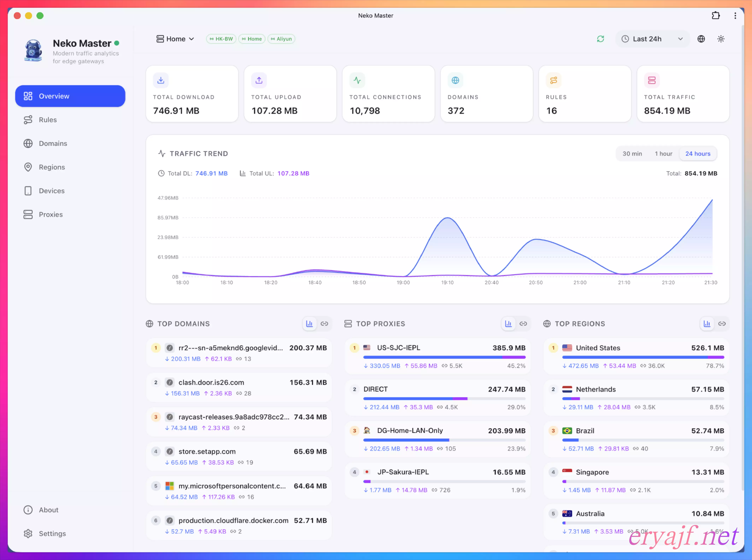Switch Top Proxies to connections link view
Screen dimensions: 752x560
[x=523, y=324]
